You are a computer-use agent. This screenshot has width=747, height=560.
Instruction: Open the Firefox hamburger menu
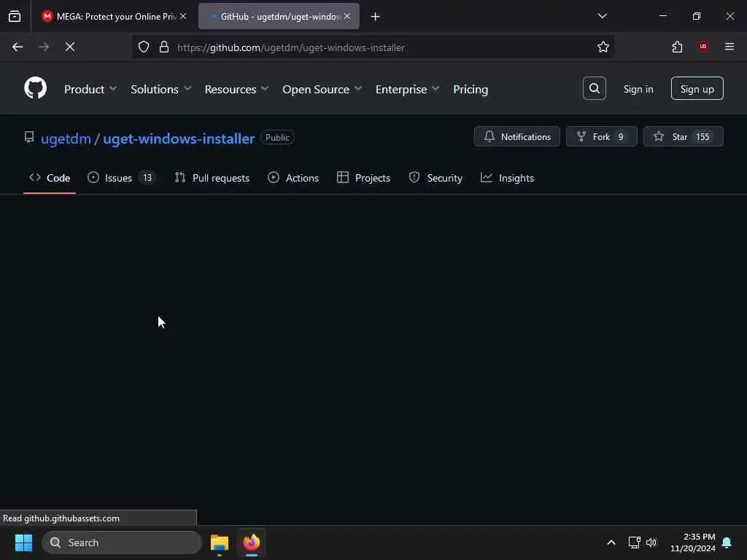click(x=729, y=47)
